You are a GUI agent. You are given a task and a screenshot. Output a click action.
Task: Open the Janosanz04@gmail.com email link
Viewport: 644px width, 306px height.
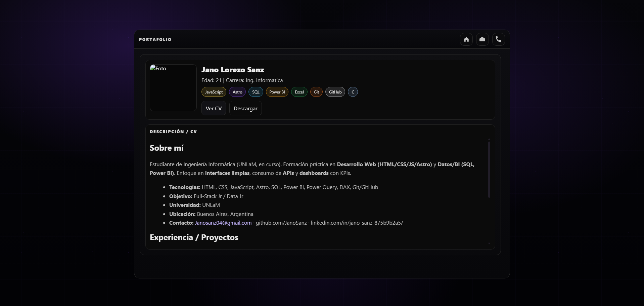[223, 223]
